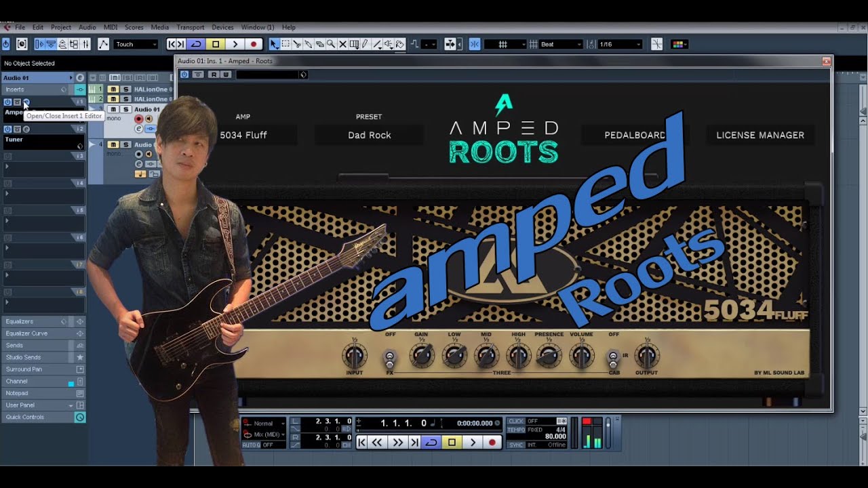
Task: Solo the HALionOne track 2
Action: (x=125, y=99)
